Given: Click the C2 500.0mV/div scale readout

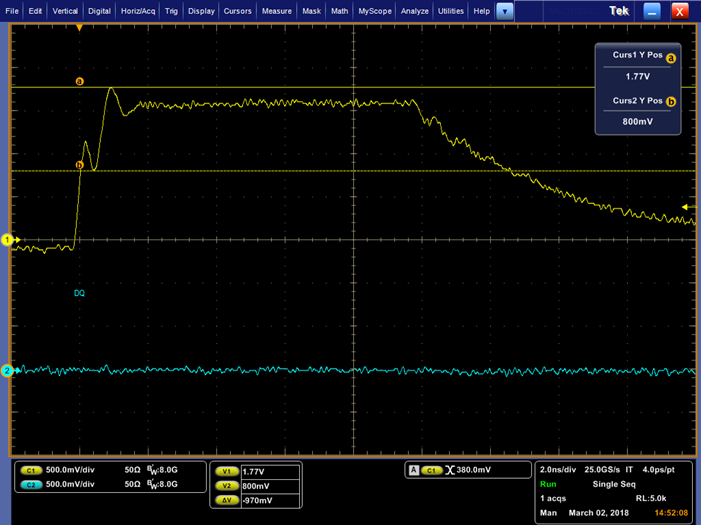Looking at the screenshot, I should click(x=70, y=484).
